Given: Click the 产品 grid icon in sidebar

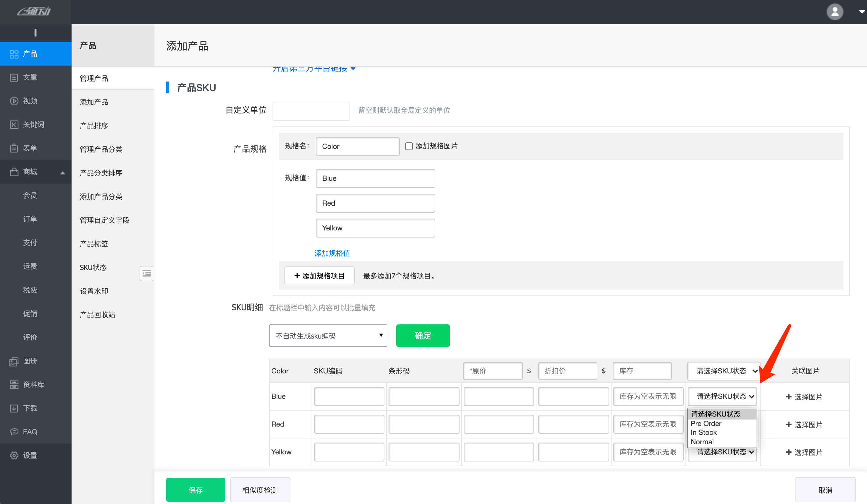Looking at the screenshot, I should (x=14, y=54).
